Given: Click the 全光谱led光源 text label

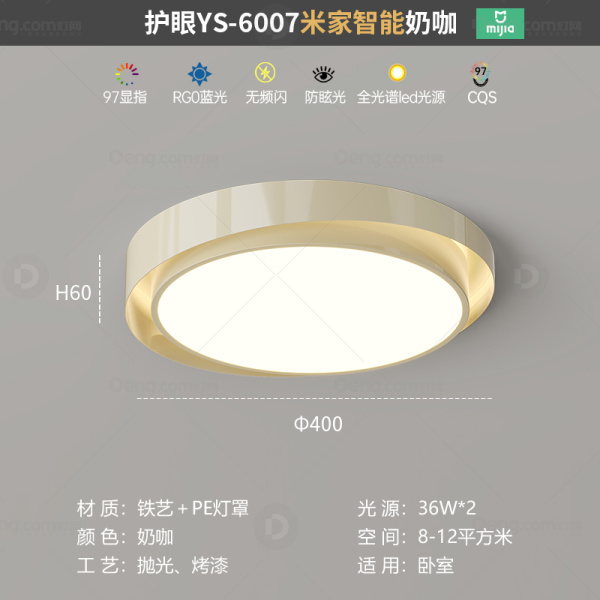Looking at the screenshot, I should point(401,98).
